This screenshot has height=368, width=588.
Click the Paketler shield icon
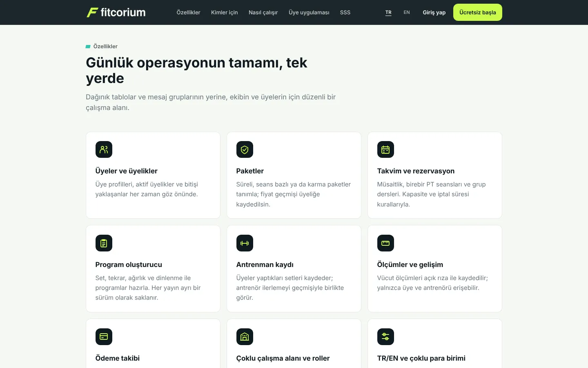pos(245,150)
